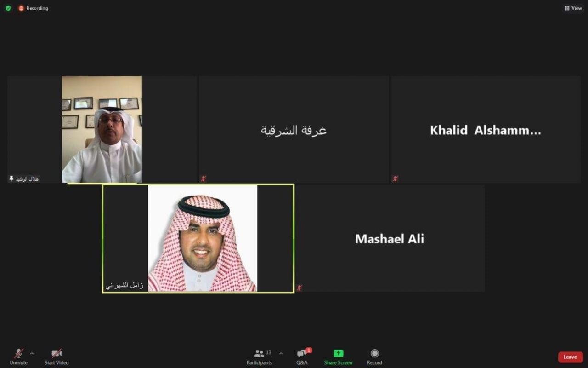Select the highlighted speaker video tile
The image size is (588, 368).
point(198,238)
